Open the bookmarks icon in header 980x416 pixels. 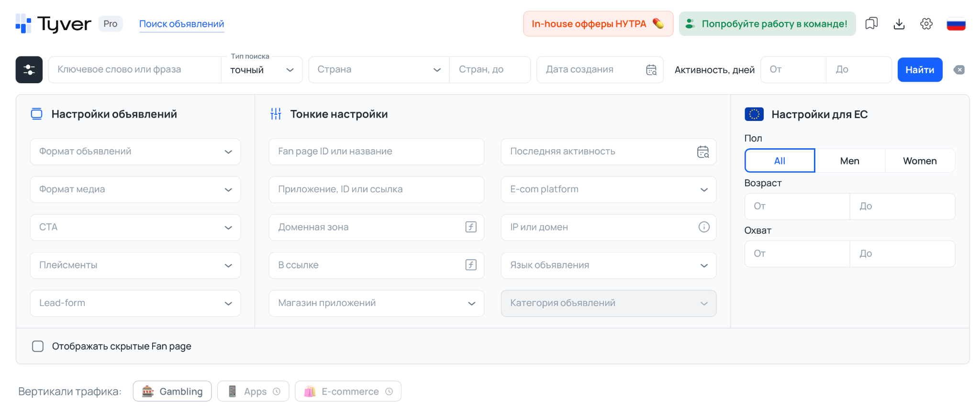(x=871, y=23)
